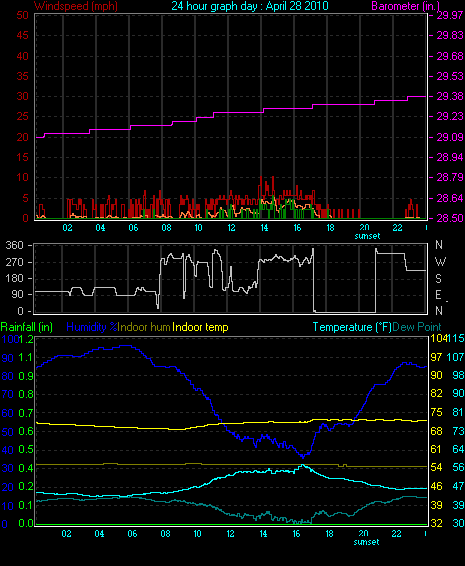Screen dimensions: 465x566
Task: Select yellow indoor temp scale value 54
Action: point(436,467)
